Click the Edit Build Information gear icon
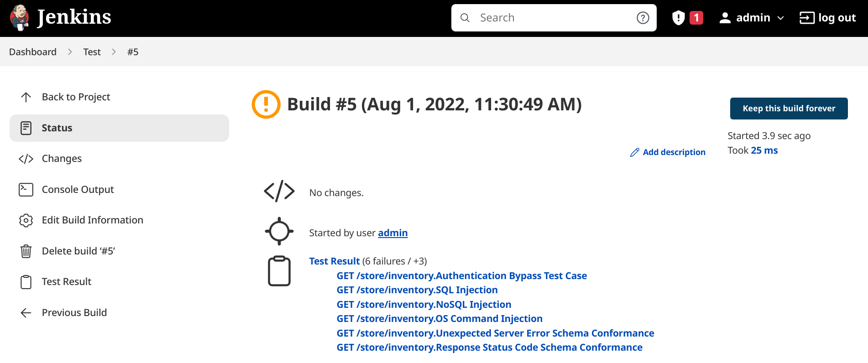The image size is (868, 363). pyautogui.click(x=26, y=220)
